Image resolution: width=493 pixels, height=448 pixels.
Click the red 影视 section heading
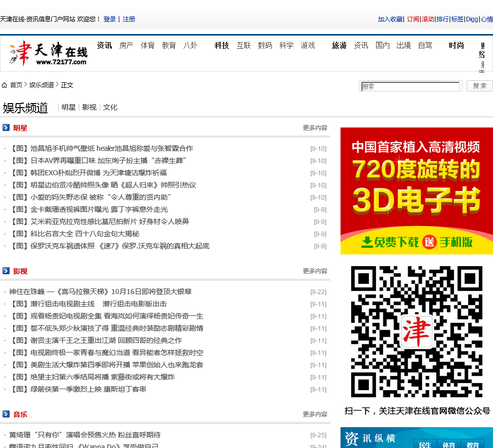pos(20,271)
